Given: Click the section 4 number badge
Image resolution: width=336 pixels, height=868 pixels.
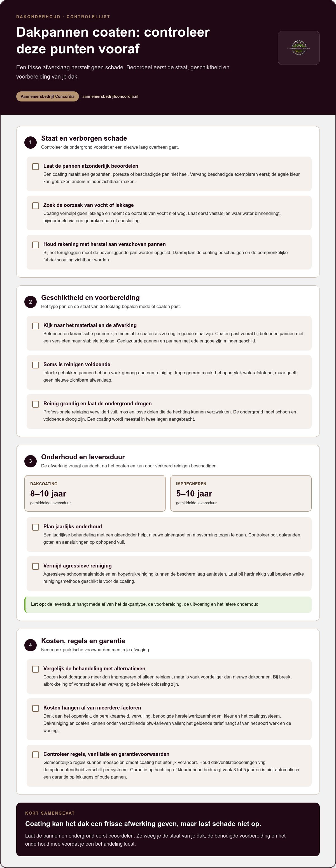Looking at the screenshot, I should [30, 645].
